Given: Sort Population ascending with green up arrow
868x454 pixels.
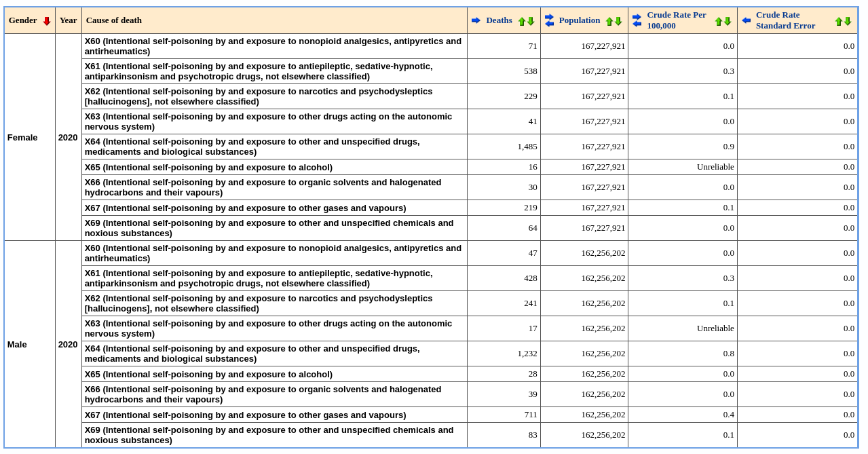Looking at the screenshot, I should pyautogui.click(x=609, y=21).
